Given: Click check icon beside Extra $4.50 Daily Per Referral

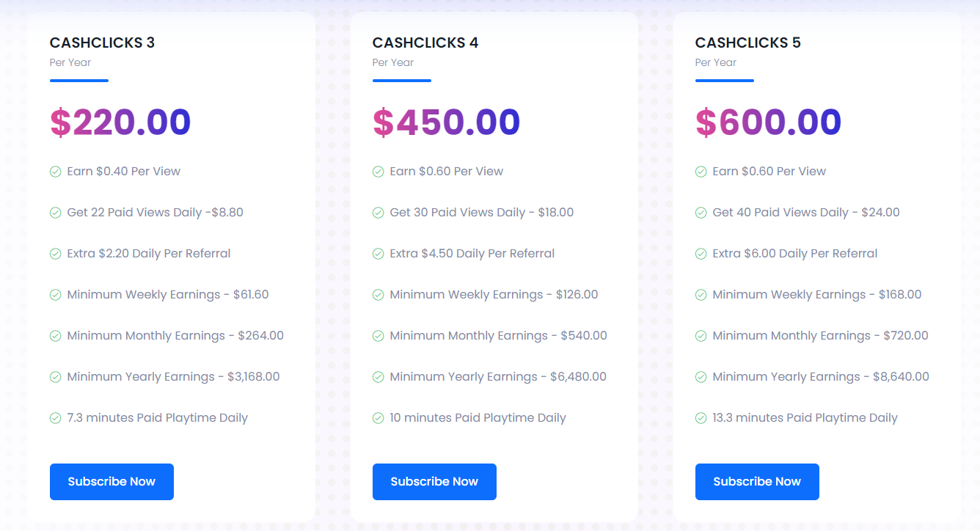Looking at the screenshot, I should (378, 254).
